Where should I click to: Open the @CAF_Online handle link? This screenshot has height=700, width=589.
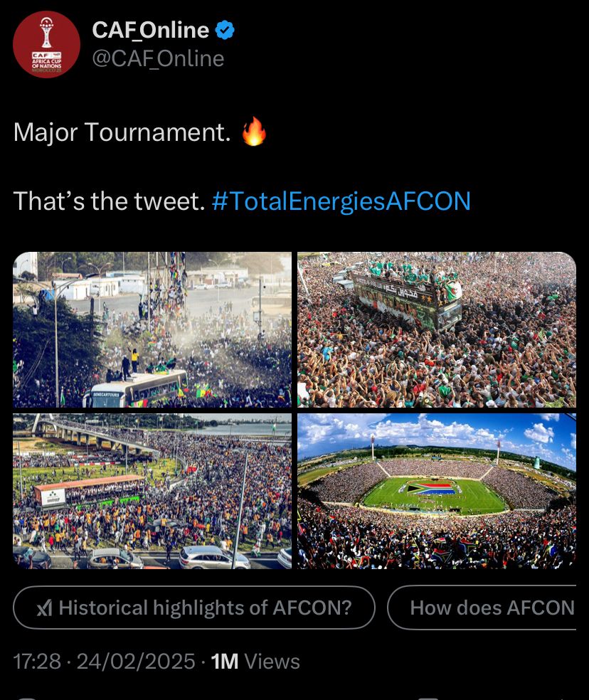coord(158,58)
